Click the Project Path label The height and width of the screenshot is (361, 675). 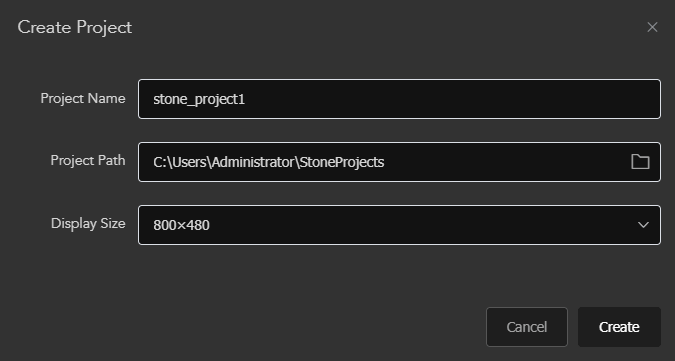88,160
